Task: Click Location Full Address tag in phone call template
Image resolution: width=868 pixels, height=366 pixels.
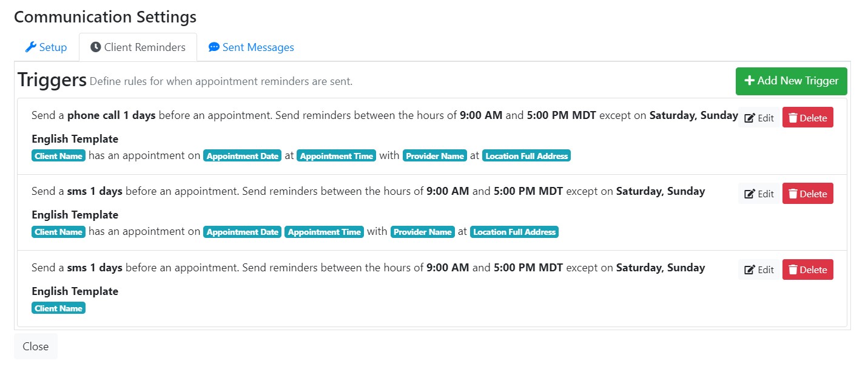Action: coord(527,156)
